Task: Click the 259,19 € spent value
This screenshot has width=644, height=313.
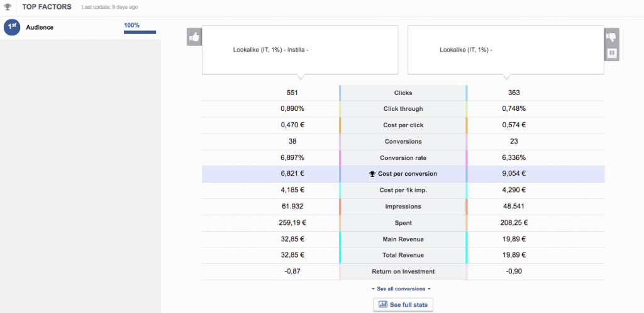Action: pos(292,223)
